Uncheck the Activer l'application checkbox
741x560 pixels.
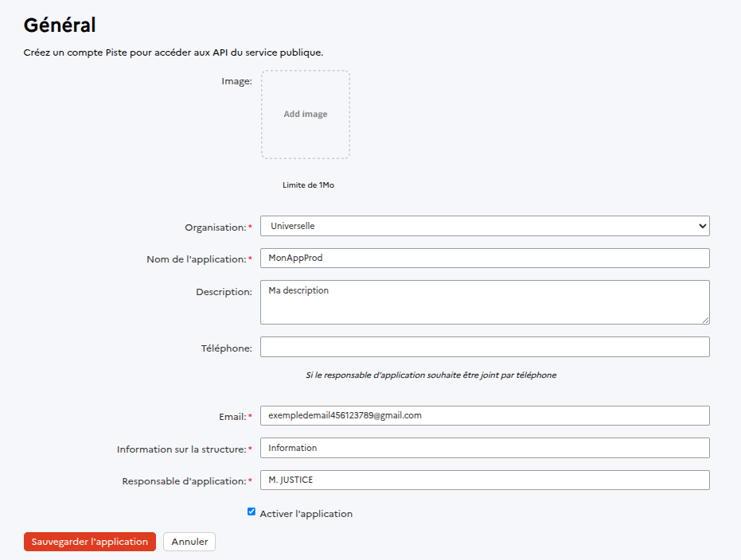tap(252, 511)
